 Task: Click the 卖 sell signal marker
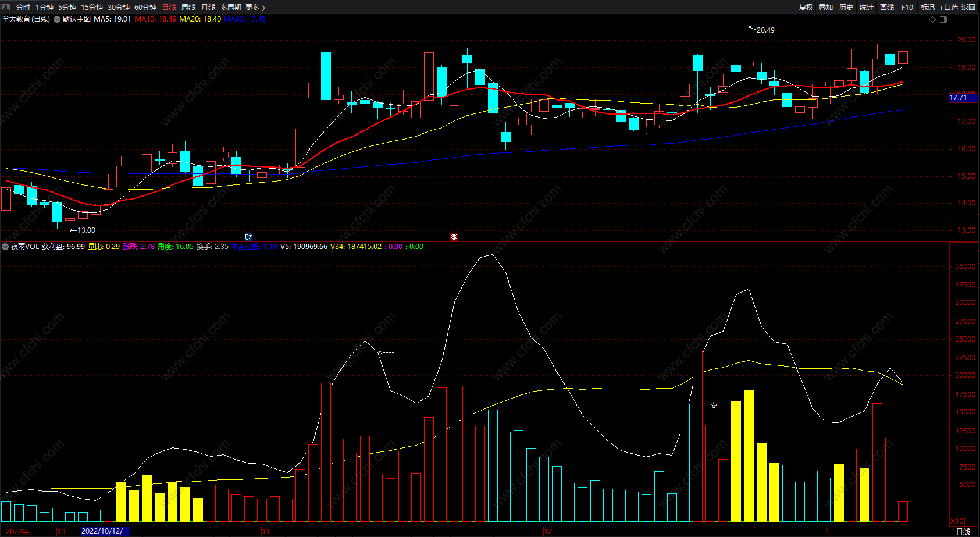(x=714, y=406)
